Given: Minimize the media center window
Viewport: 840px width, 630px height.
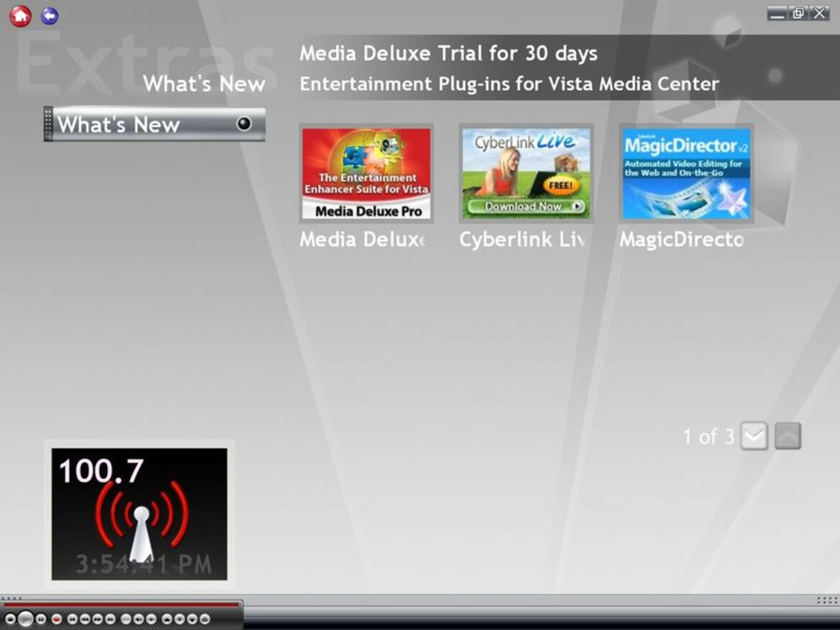Looking at the screenshot, I should pos(777,14).
